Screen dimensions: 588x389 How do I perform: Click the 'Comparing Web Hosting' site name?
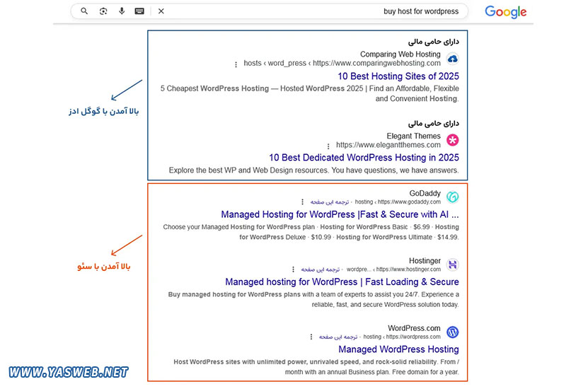400,54
